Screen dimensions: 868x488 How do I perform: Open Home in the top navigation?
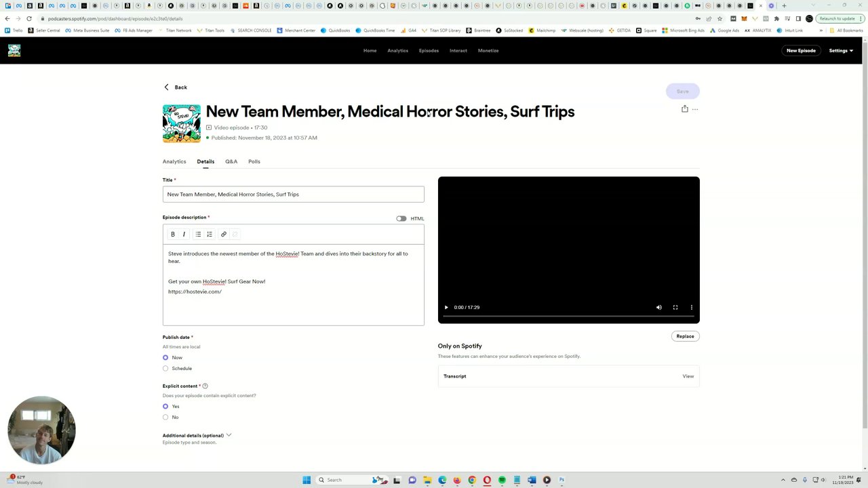(x=370, y=51)
